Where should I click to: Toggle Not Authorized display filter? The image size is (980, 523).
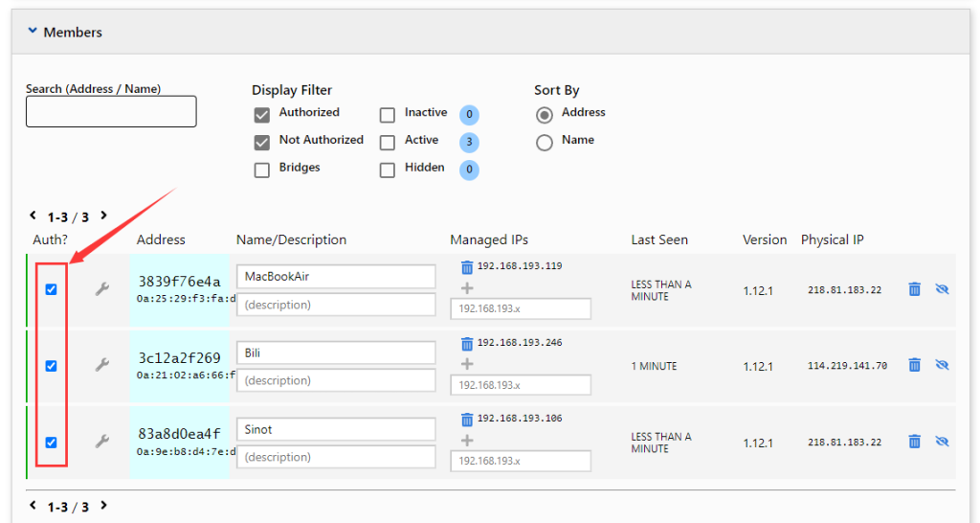tap(261, 143)
